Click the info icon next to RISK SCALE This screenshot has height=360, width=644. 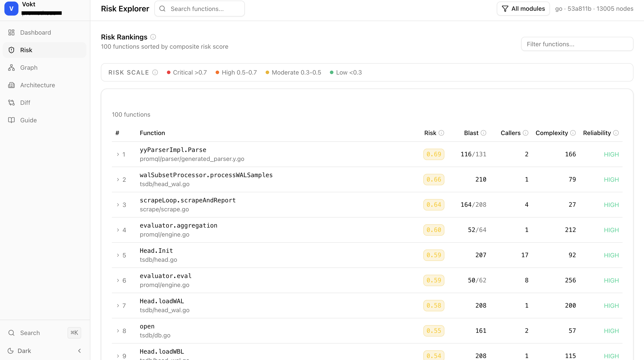pyautogui.click(x=155, y=72)
